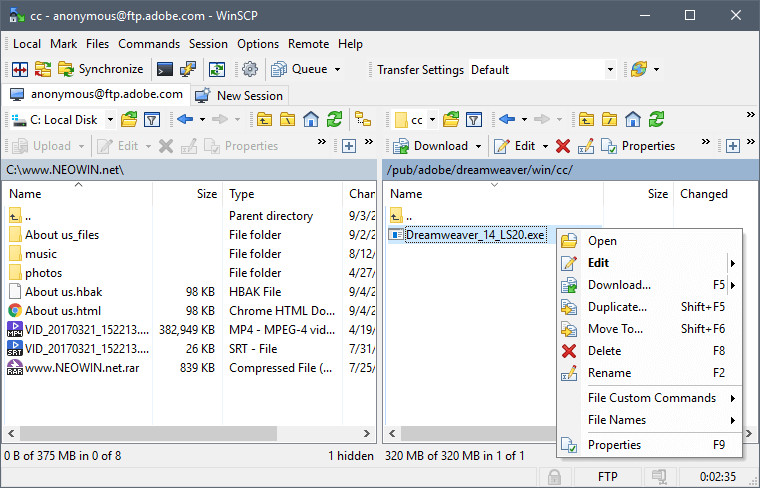Expand remote Download dropdown arrow
Image resolution: width=760 pixels, height=488 pixels.
(478, 146)
